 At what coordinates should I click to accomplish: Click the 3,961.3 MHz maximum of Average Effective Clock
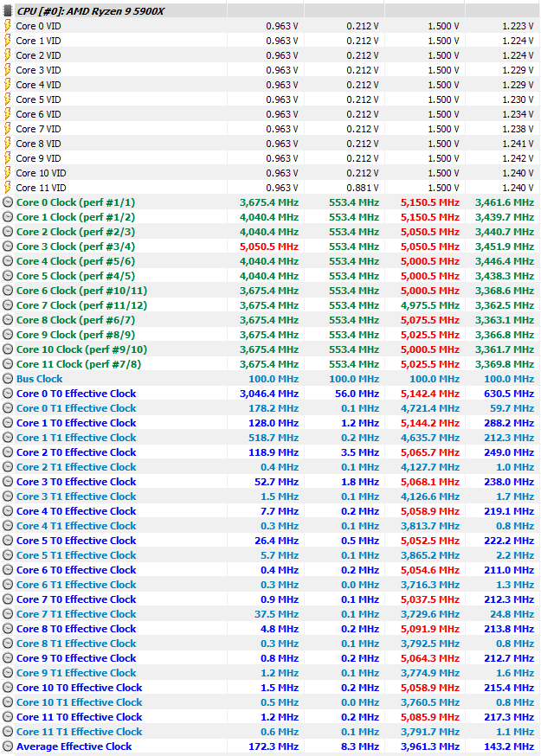pos(430,746)
